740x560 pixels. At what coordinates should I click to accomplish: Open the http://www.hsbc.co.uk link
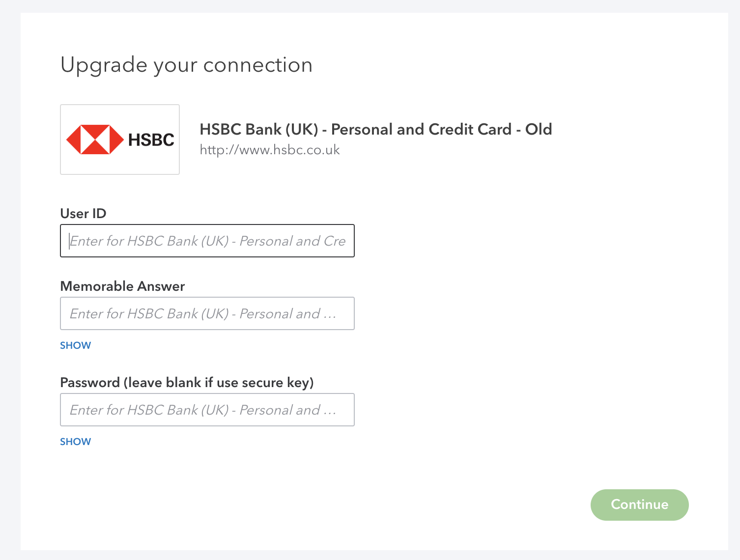pos(270,150)
